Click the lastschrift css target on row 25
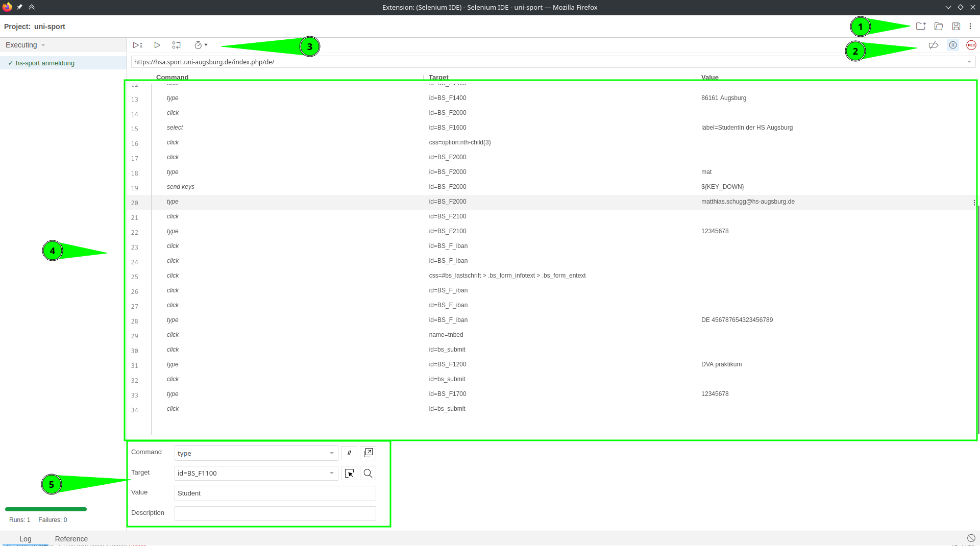Viewport: 980px width, 546px height. 507,276
